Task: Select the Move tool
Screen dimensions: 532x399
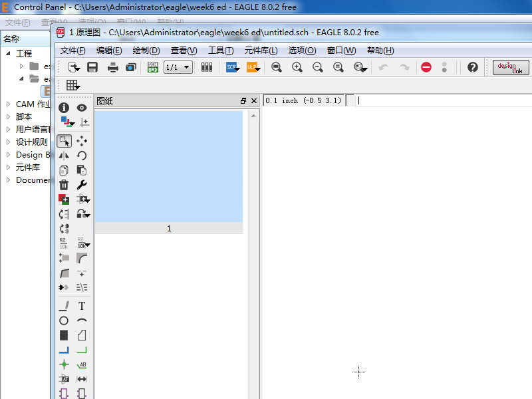Action: [82, 141]
